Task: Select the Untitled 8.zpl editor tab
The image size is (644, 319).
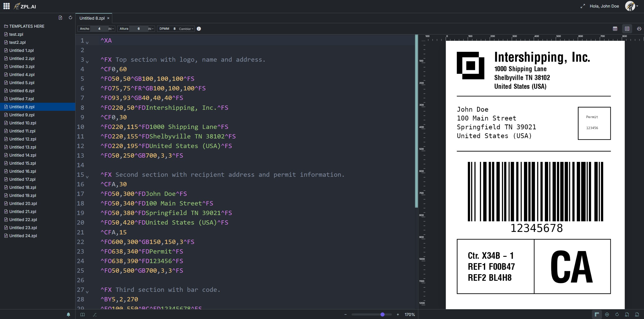Action: [x=92, y=18]
